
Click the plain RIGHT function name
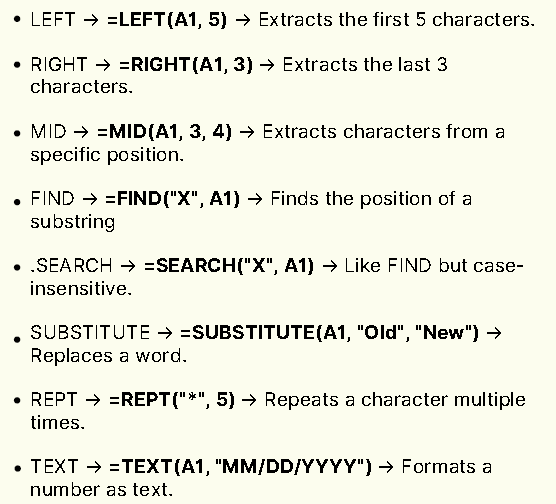click(x=59, y=65)
